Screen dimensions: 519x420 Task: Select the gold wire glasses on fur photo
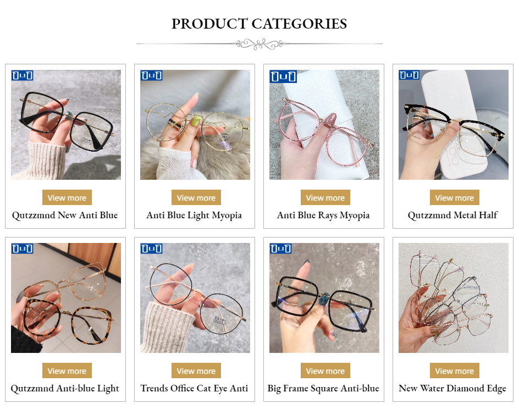(x=195, y=125)
